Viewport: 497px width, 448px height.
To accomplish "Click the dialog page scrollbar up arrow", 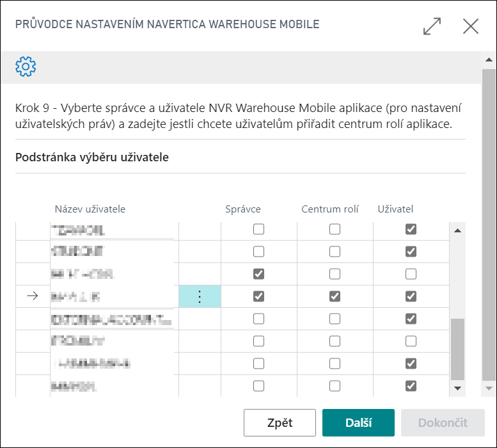I will (489, 60).
